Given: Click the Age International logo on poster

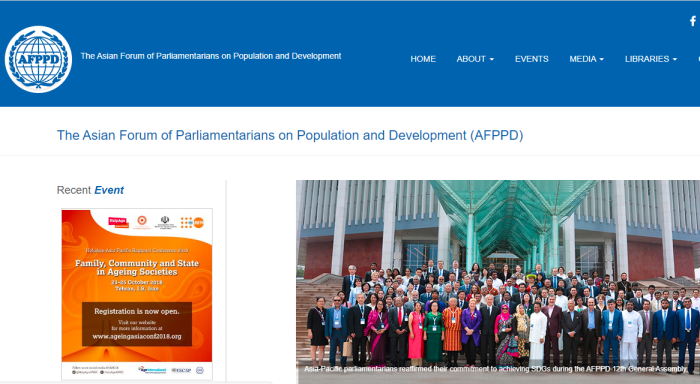Looking at the screenshot, I should [152, 370].
